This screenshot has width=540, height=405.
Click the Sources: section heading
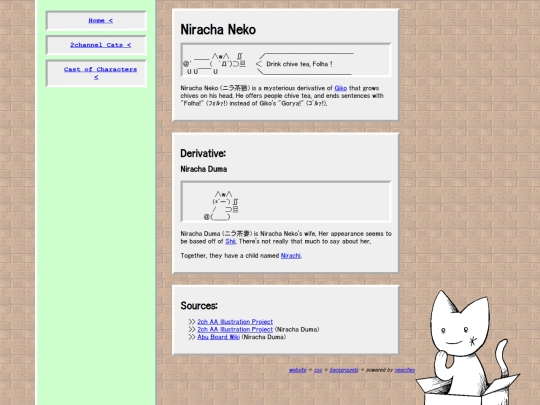point(199,305)
